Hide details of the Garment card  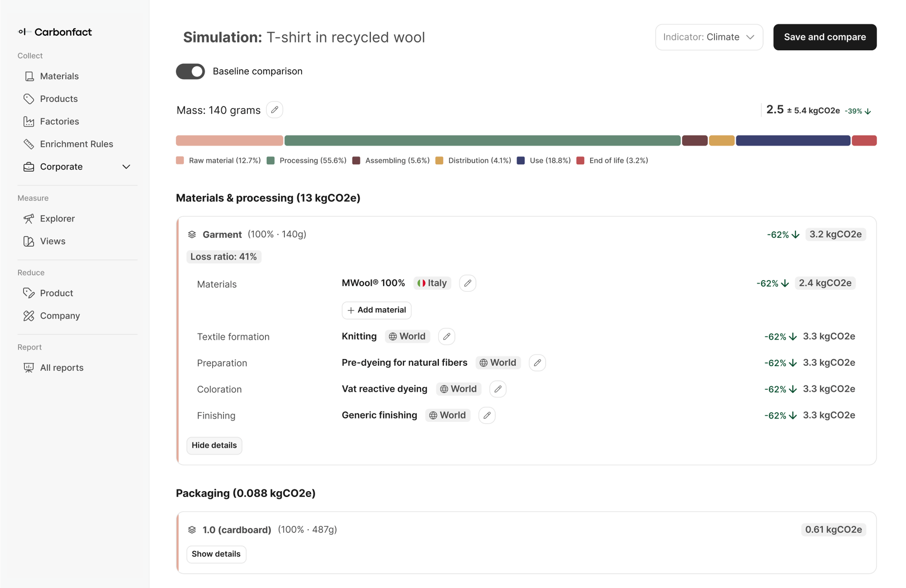[214, 445]
